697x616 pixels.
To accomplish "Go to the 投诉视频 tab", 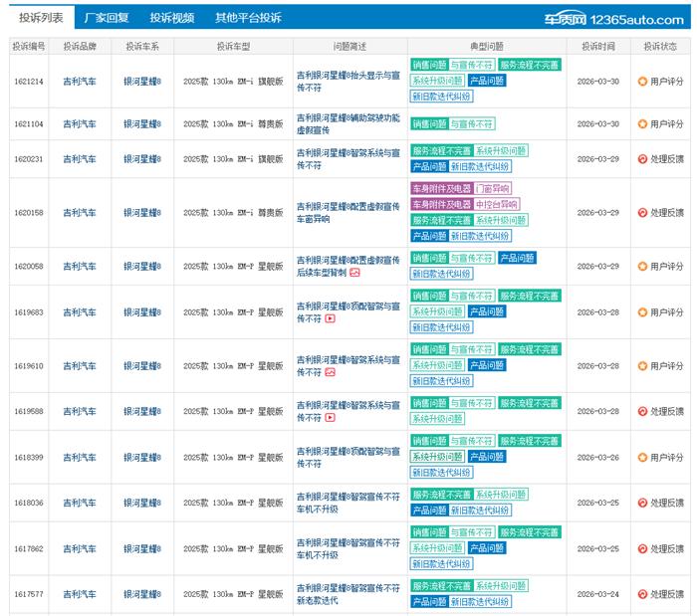I will (x=172, y=18).
